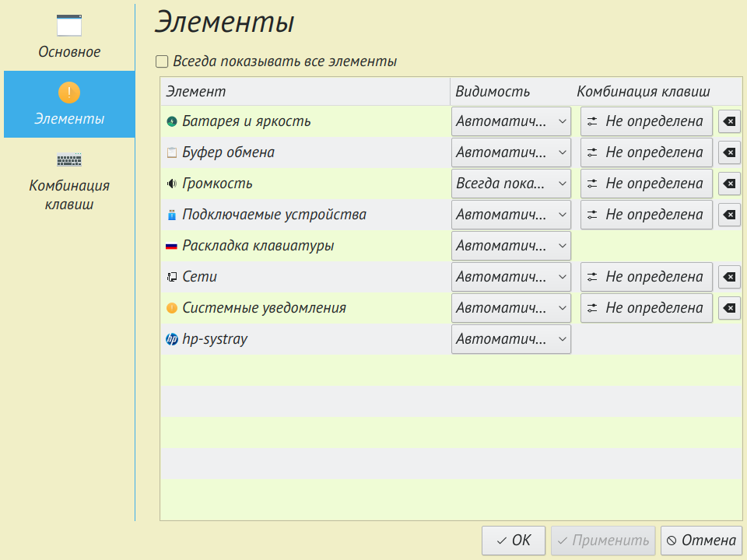This screenshot has height=560, width=747.
Task: Clear the Сети shortcut
Action: [x=729, y=277]
